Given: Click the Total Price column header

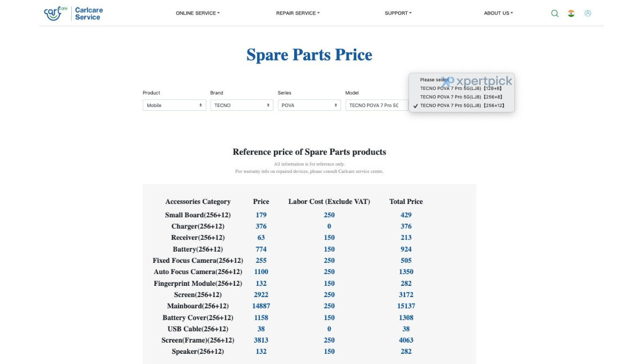Looking at the screenshot, I should pos(406,202).
